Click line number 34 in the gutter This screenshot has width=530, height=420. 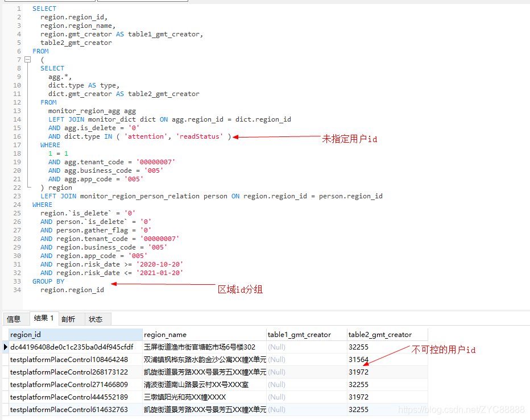tap(17, 290)
